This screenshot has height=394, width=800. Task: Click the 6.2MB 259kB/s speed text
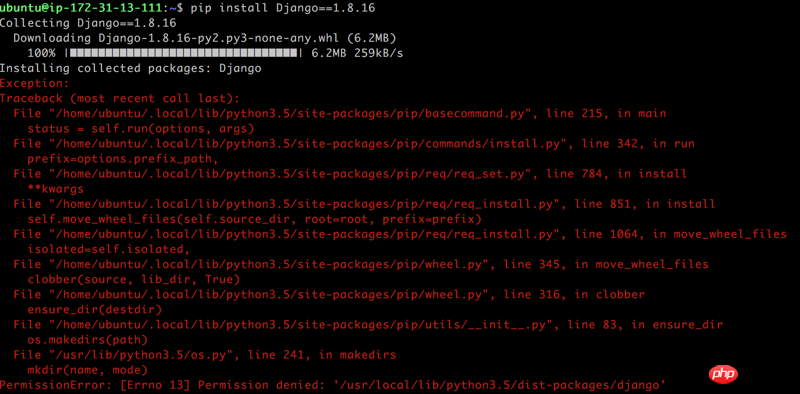click(x=357, y=53)
